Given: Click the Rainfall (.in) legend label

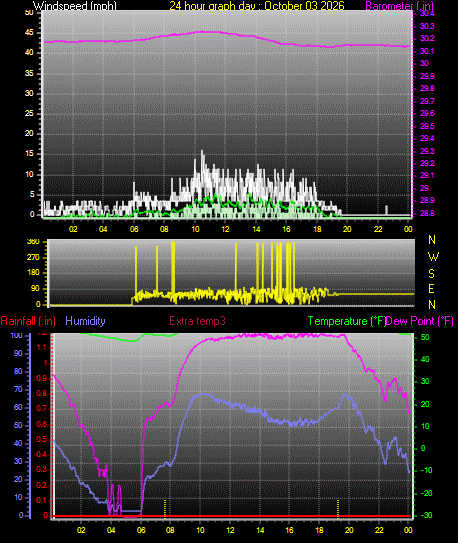Looking at the screenshot, I should coord(28,321).
